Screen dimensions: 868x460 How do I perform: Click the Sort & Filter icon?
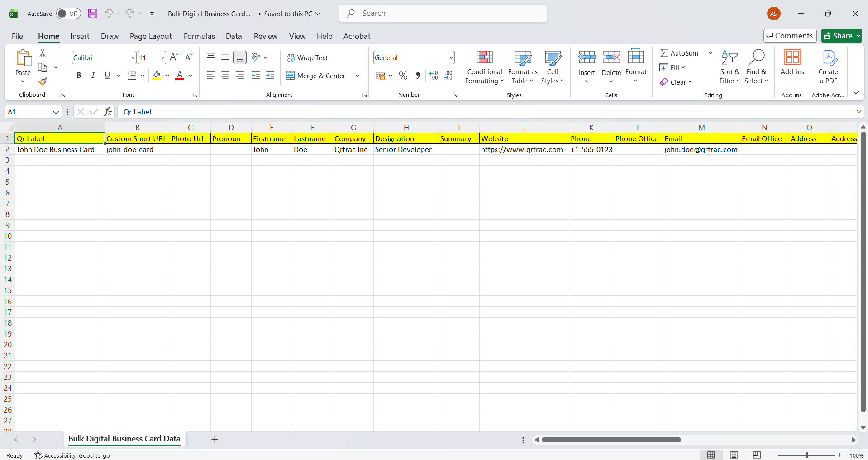coord(730,66)
